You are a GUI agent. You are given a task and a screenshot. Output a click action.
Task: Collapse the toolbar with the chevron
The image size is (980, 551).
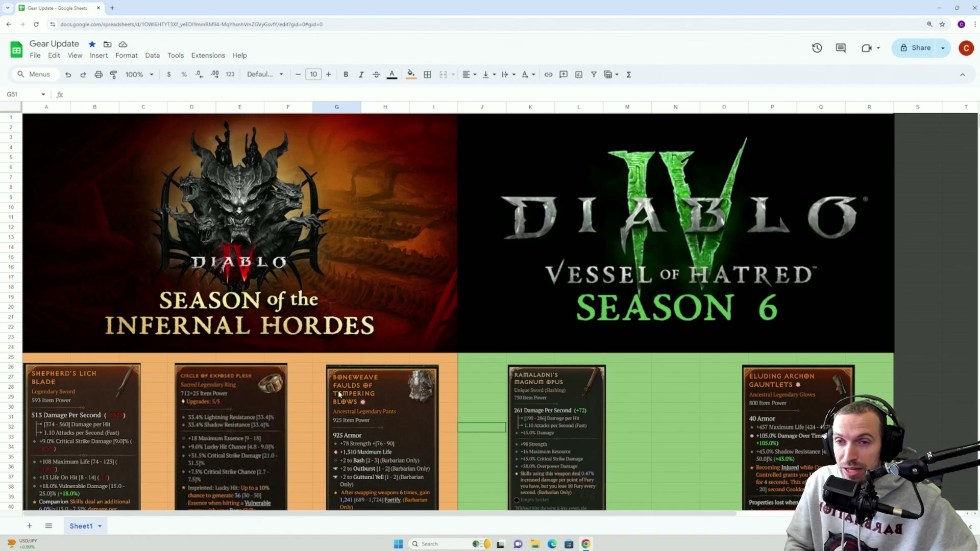tap(963, 74)
